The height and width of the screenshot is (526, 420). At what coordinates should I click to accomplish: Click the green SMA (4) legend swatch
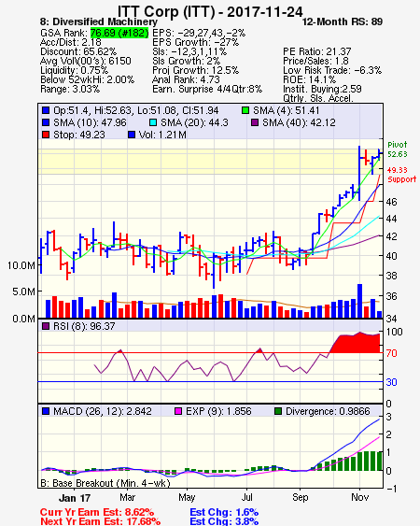245,110
